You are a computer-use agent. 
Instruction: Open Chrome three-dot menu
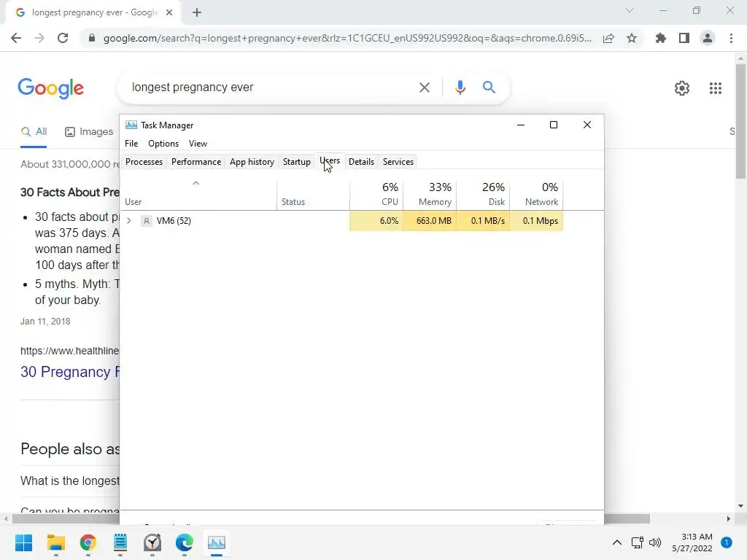tap(731, 38)
